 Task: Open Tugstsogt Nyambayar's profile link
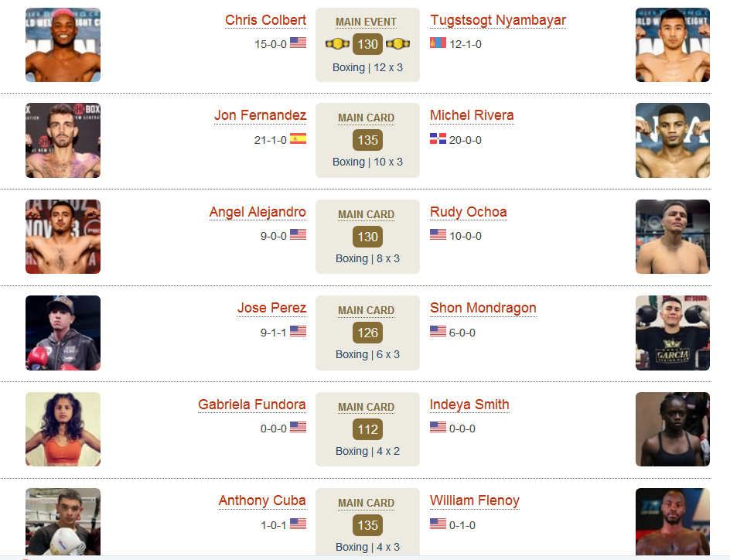[498, 20]
